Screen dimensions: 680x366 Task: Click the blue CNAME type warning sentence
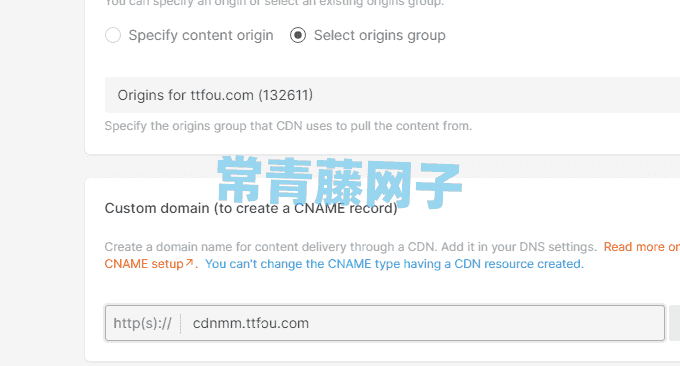394,264
